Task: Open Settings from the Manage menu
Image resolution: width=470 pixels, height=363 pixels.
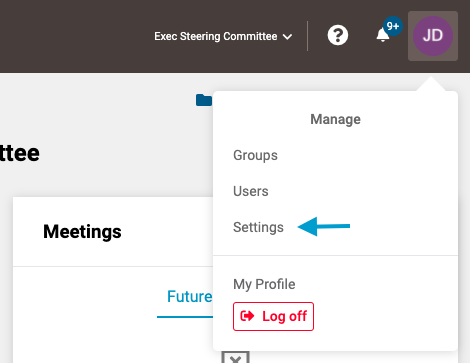Action: [x=258, y=227]
